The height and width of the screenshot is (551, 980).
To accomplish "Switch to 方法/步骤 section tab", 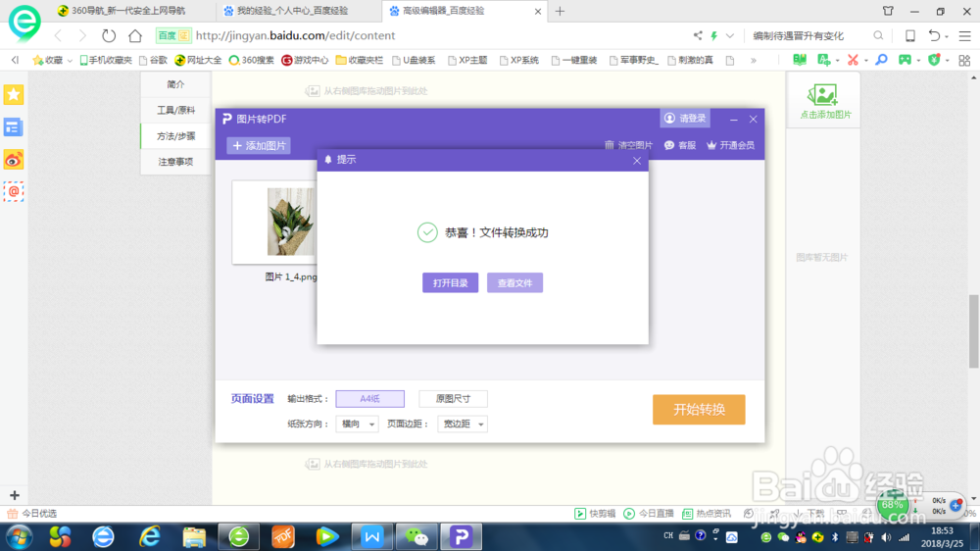I will pos(175,135).
